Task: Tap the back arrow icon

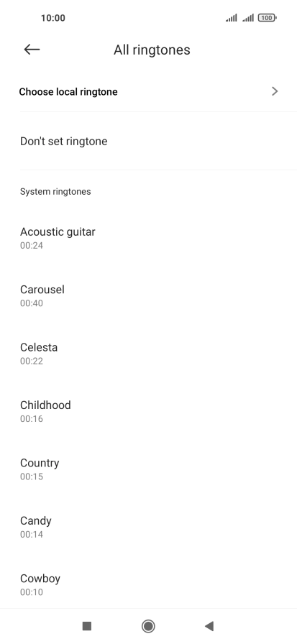Action: point(32,50)
